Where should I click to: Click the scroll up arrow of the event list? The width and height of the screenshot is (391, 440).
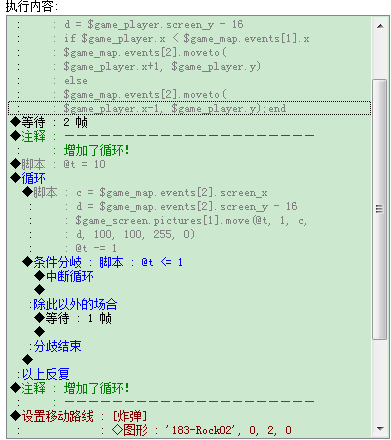380,26
